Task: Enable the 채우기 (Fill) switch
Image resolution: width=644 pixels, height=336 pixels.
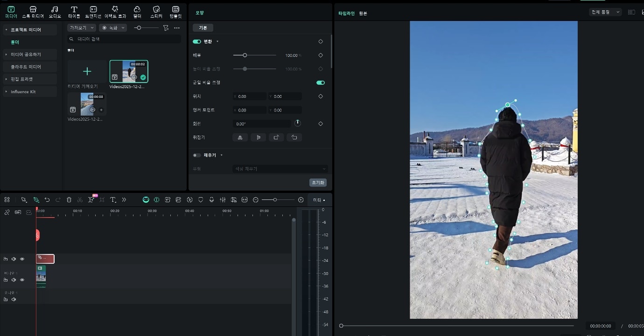Action: click(197, 155)
